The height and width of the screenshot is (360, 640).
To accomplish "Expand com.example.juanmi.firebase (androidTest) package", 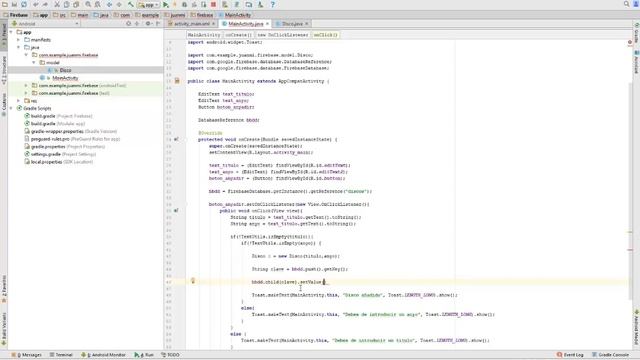I will [x=26, y=85].
